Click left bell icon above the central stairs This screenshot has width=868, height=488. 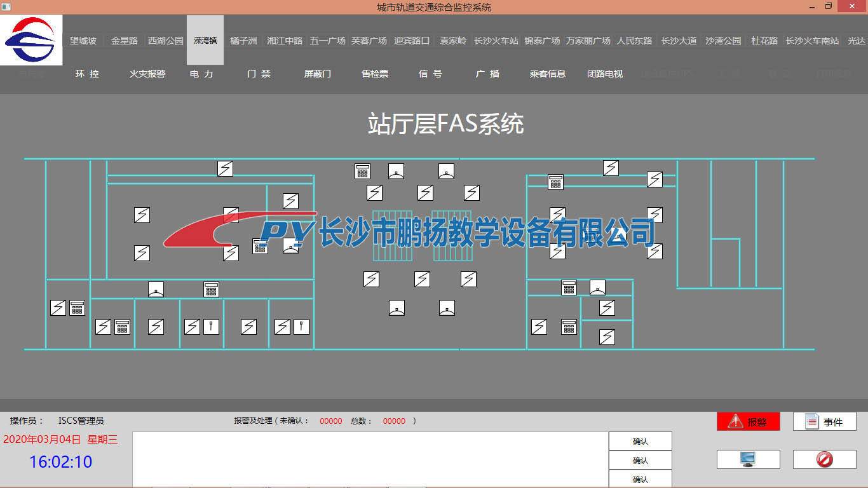pos(397,171)
